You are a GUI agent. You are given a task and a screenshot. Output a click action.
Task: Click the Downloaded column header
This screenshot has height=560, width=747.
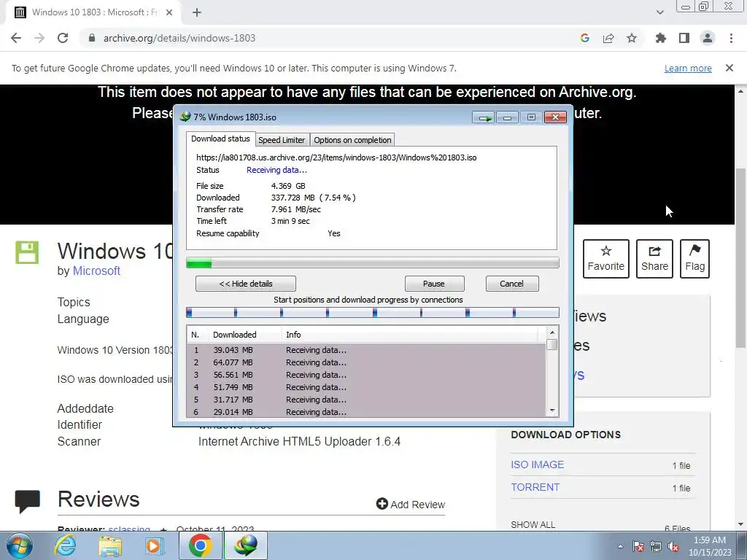point(245,335)
